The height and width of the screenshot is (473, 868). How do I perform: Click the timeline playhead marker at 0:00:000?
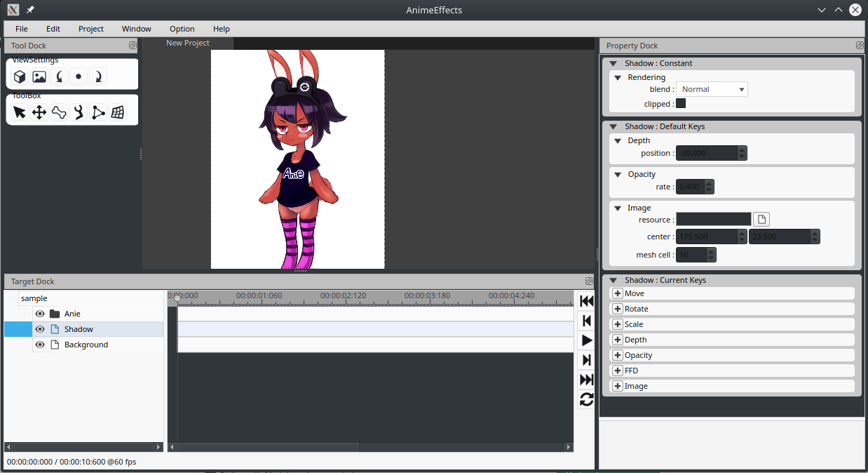click(x=177, y=298)
